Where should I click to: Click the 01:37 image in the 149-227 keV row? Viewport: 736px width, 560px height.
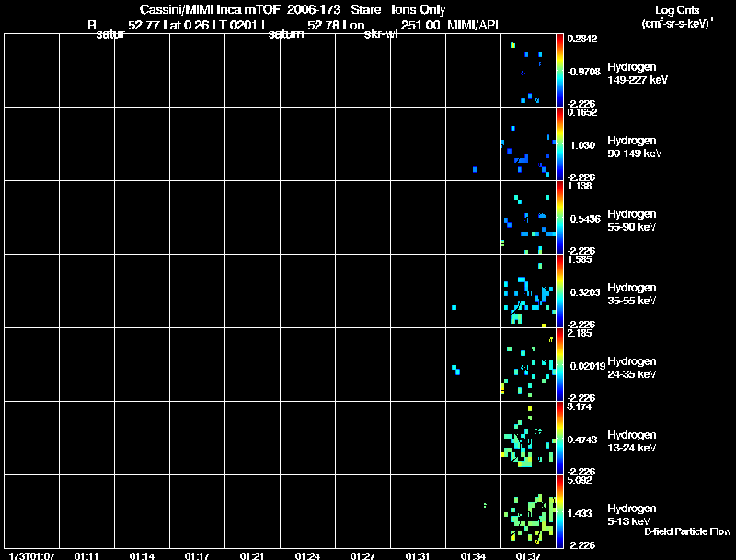[528, 71]
